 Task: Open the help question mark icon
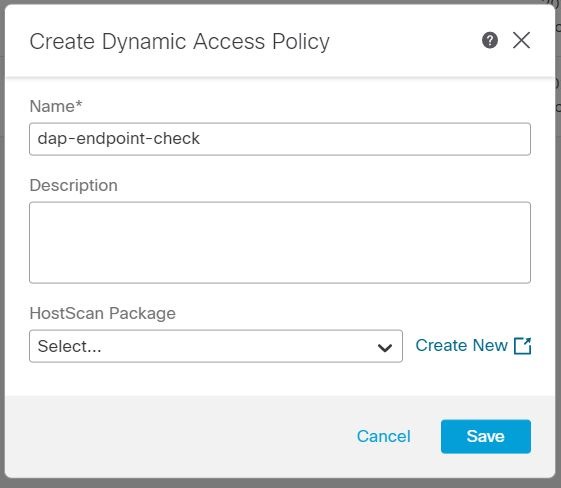[490, 40]
